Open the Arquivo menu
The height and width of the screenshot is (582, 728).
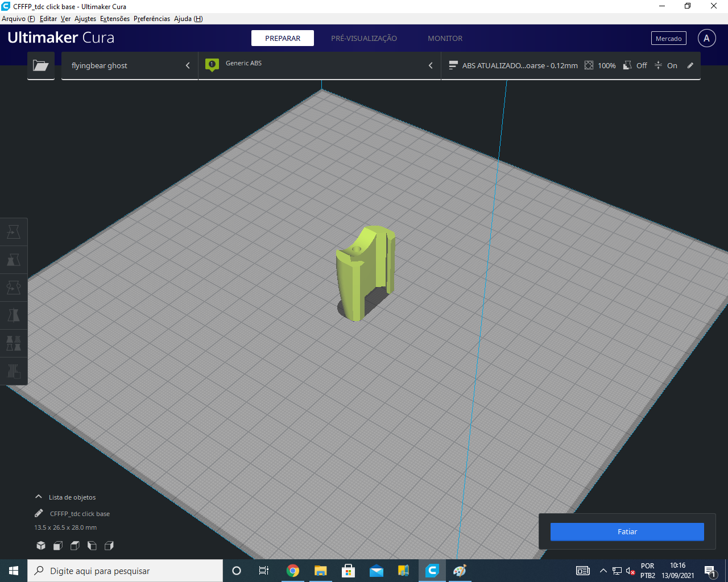pyautogui.click(x=18, y=19)
